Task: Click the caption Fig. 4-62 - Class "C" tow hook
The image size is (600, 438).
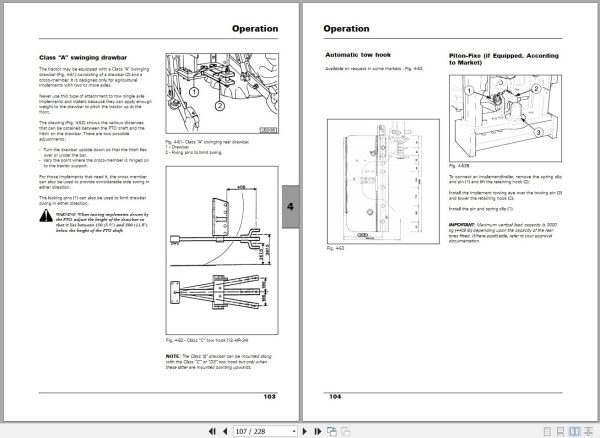Action: pos(207,340)
